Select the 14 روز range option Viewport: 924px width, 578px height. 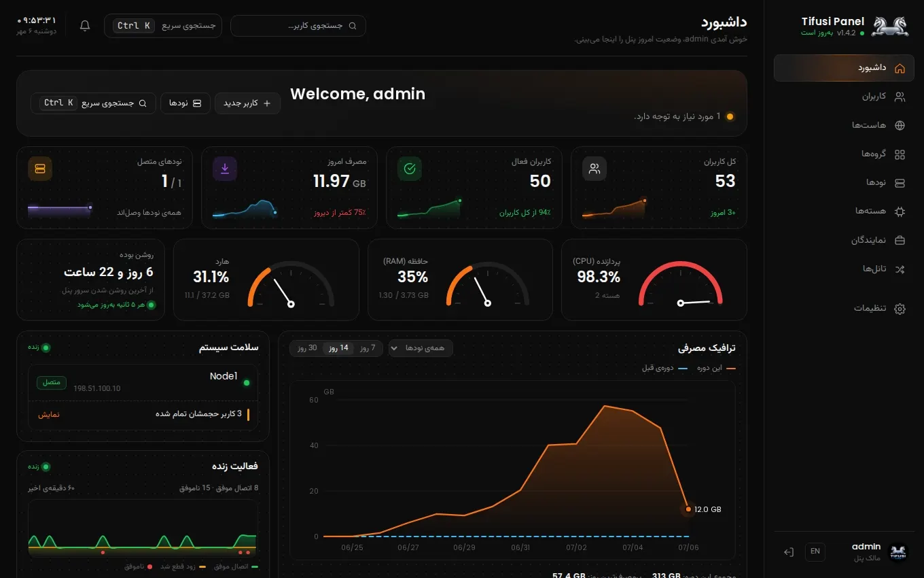pos(339,348)
